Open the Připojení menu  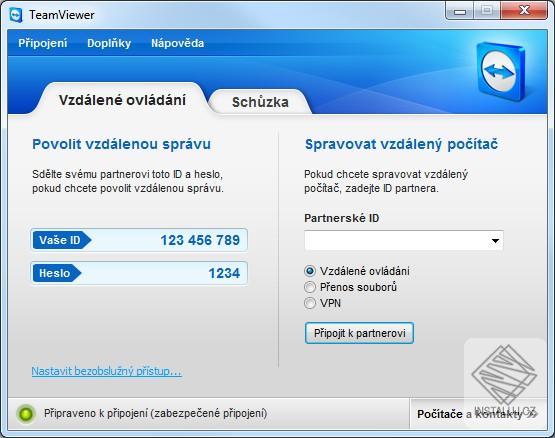point(42,43)
